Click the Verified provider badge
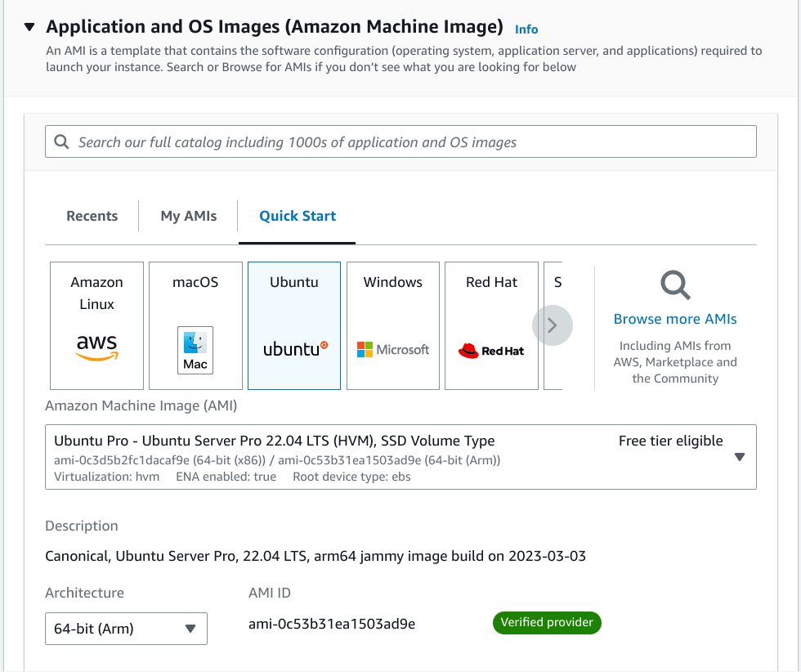Viewport: 801px width, 672px height. tap(547, 622)
